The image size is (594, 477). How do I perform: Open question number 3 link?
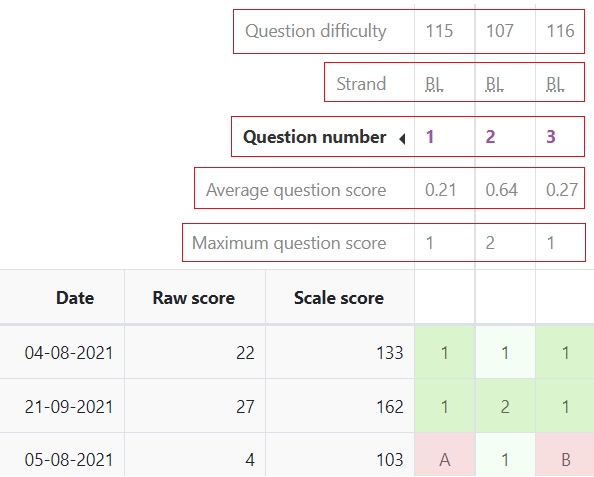tap(551, 137)
